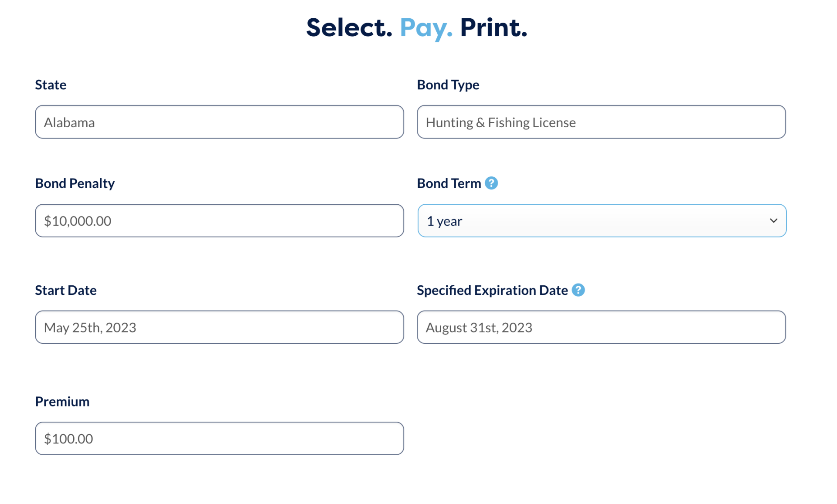The image size is (837, 504).
Task: Click the Print word in the heading
Action: tap(494, 28)
